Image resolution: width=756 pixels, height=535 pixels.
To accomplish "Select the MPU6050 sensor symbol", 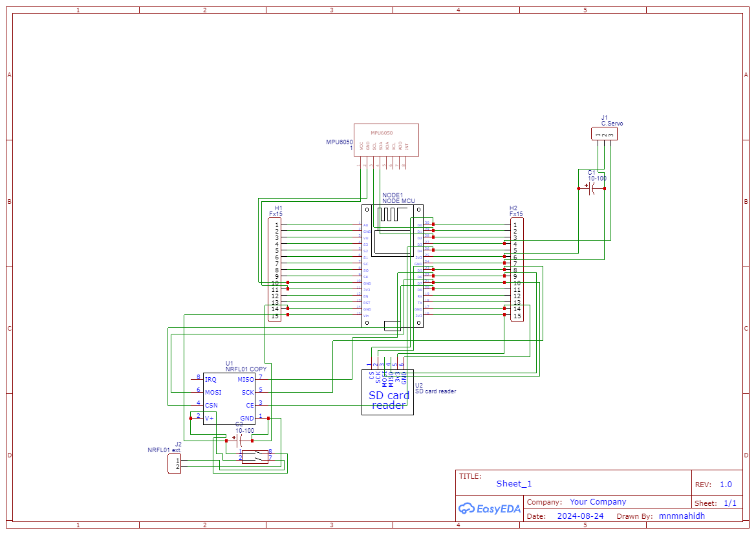I will click(386, 139).
